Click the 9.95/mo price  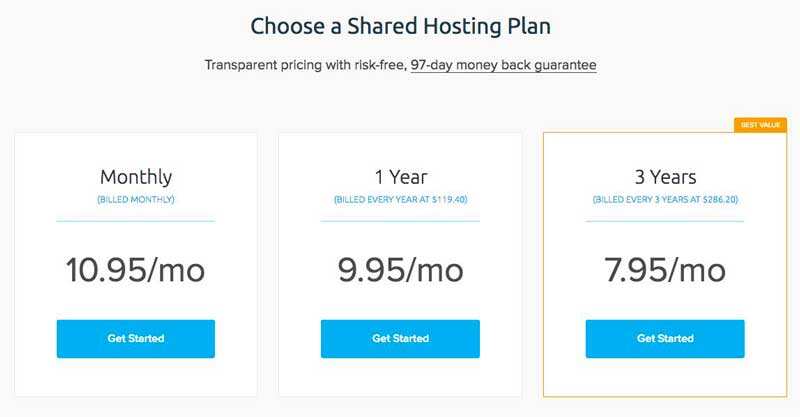[x=400, y=269]
